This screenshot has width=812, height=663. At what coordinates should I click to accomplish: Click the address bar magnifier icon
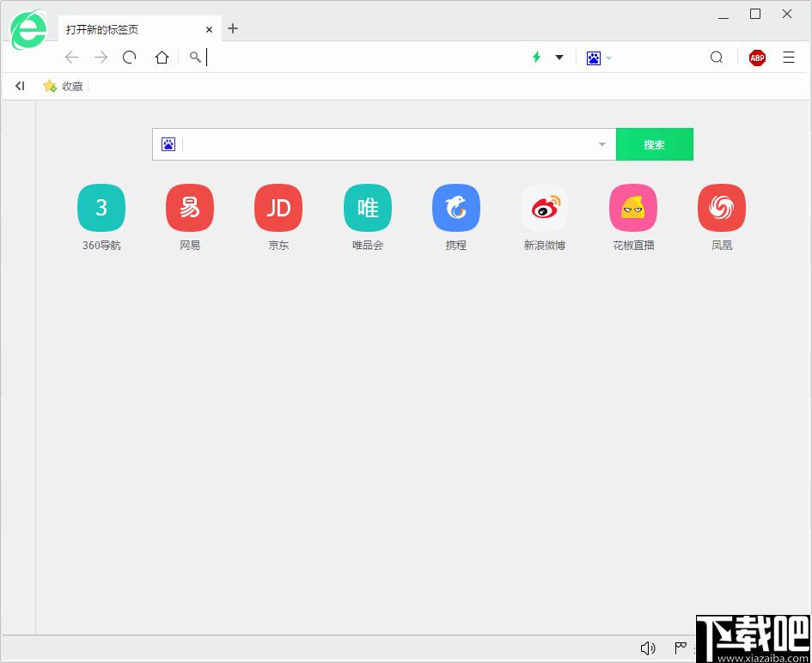[x=195, y=57]
